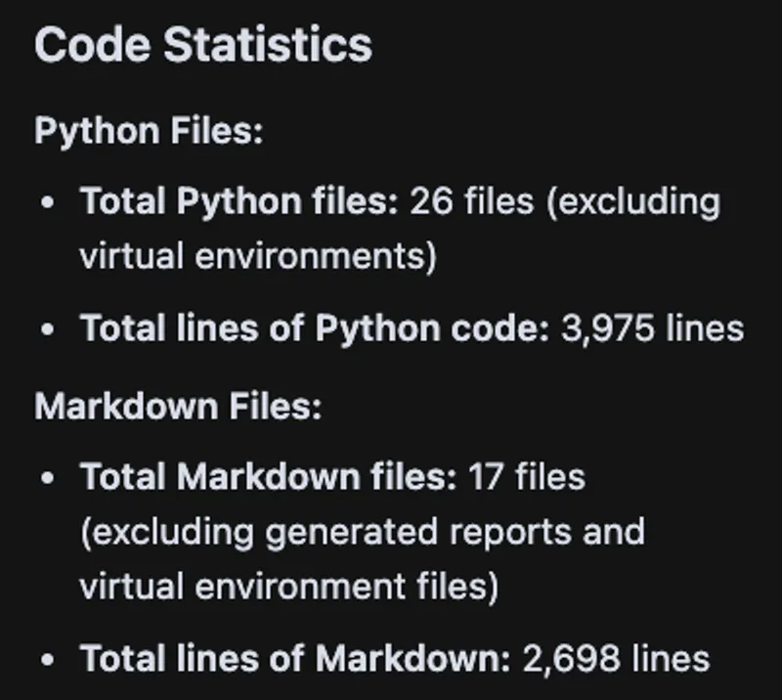Click the third bullet point marker
The width and height of the screenshot is (782, 700).
[46, 477]
